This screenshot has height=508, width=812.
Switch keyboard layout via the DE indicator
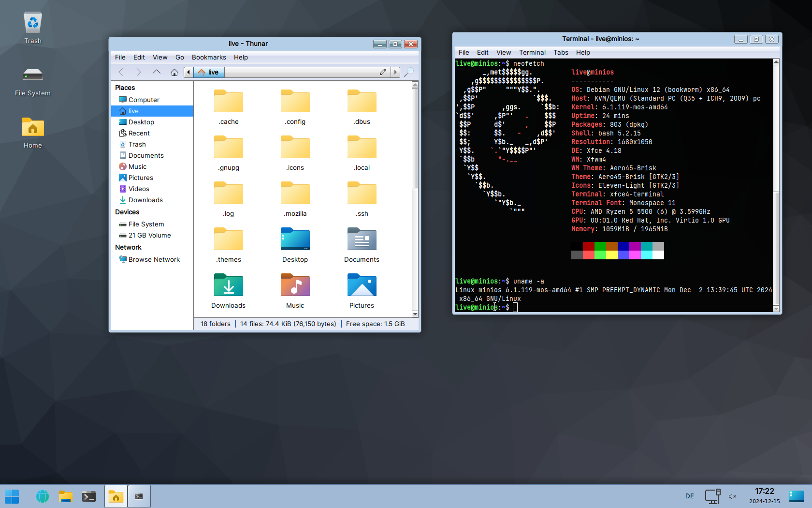[x=689, y=496]
